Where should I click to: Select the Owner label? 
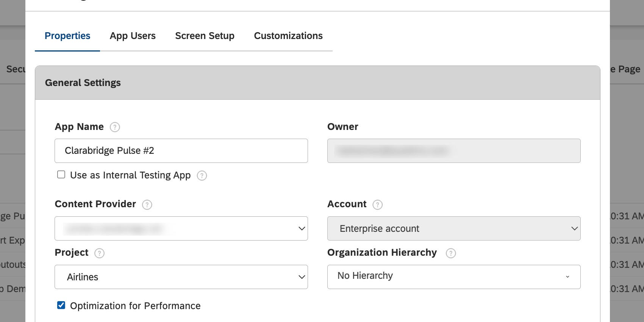343,127
